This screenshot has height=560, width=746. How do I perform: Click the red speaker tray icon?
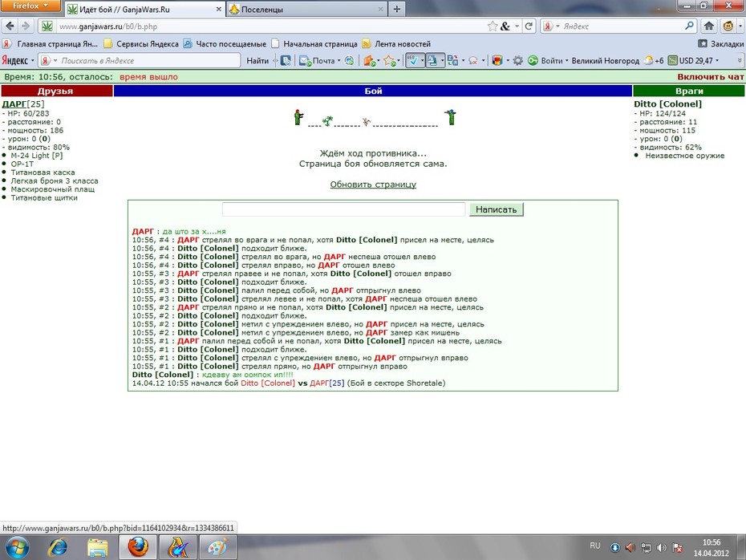tap(630, 548)
